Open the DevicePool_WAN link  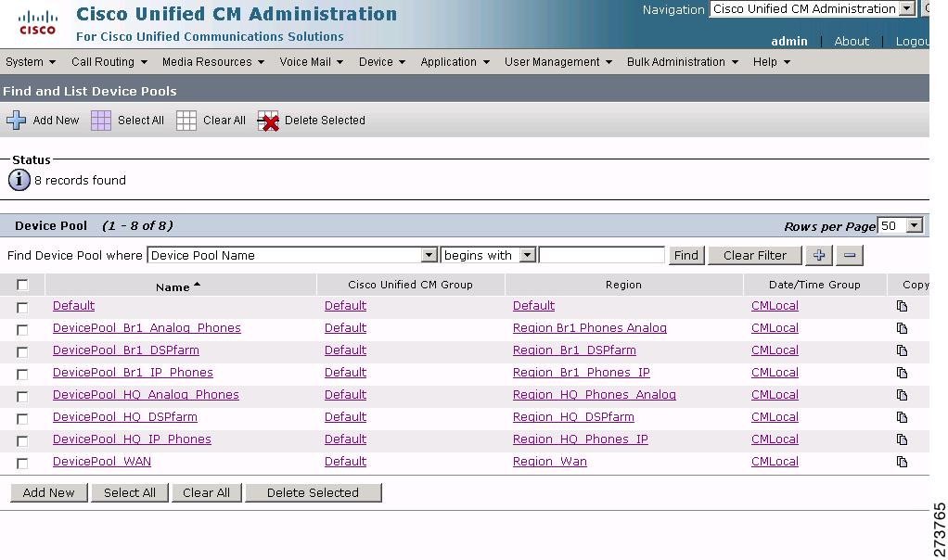[x=102, y=462]
